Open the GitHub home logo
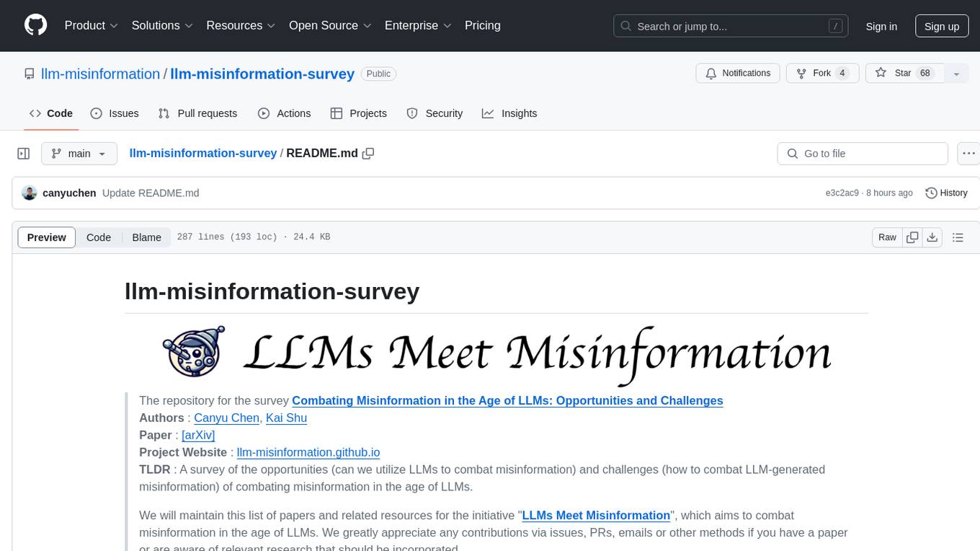Screen dimensions: 980x551 pyautogui.click(x=35, y=25)
